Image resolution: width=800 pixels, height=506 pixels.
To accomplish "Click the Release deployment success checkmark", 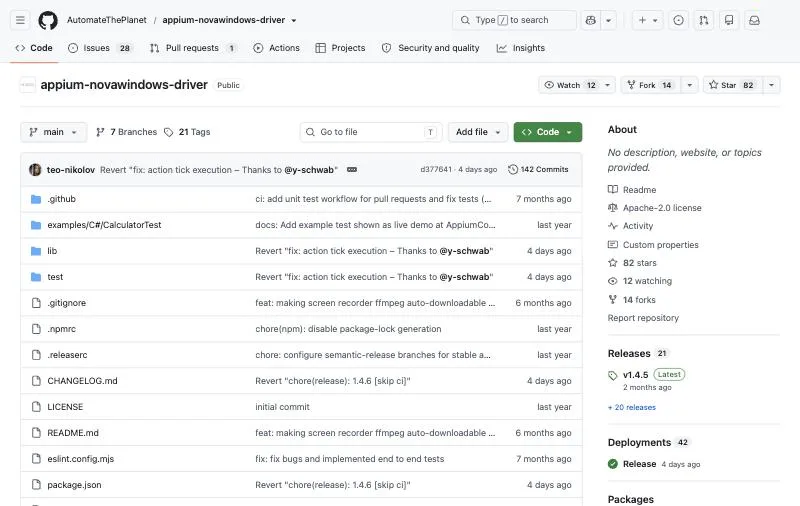I will coord(613,464).
